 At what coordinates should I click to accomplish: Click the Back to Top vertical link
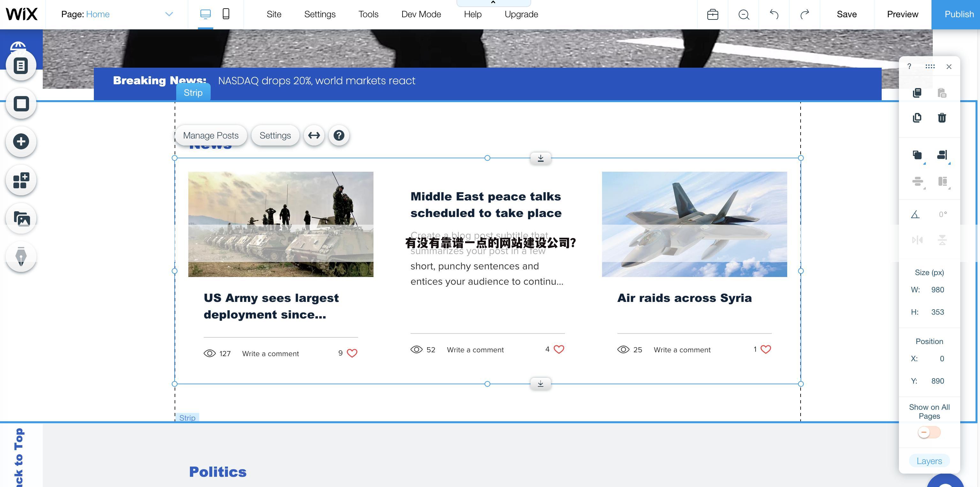19,457
